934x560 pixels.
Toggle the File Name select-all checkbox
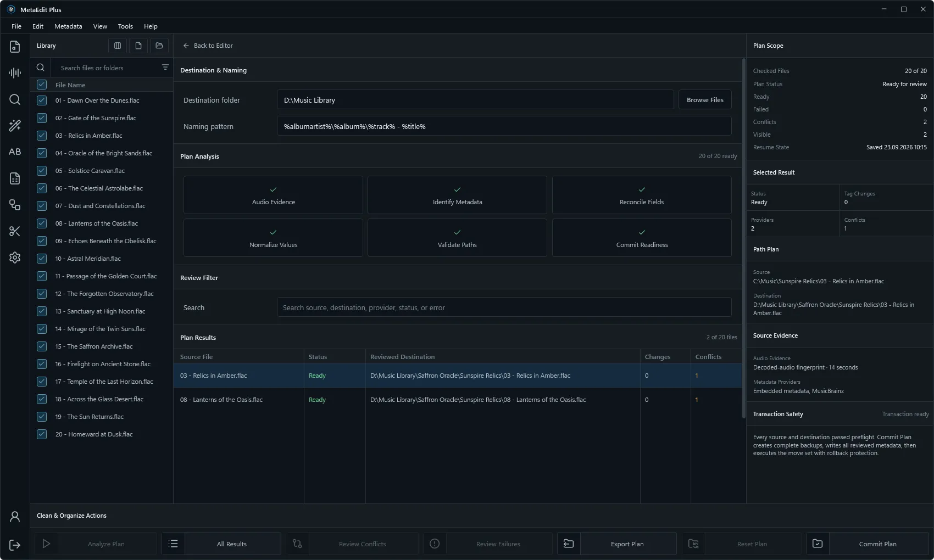coord(42,85)
